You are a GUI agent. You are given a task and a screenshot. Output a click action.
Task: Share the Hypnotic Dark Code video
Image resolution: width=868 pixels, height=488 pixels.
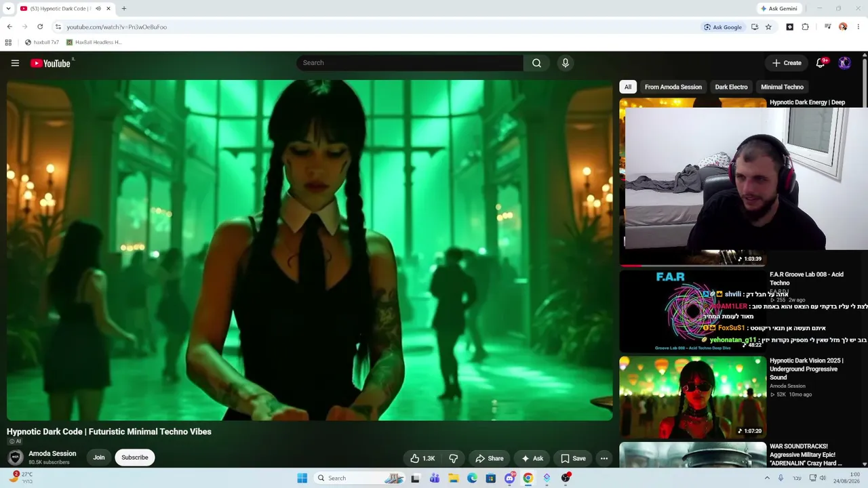click(x=489, y=458)
